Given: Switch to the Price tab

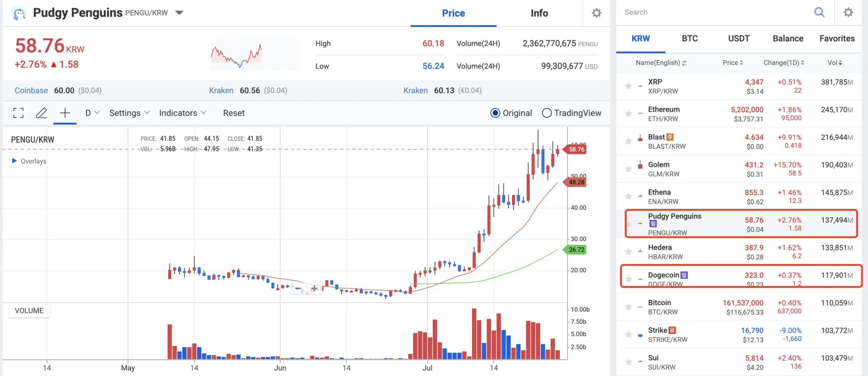Looking at the screenshot, I should [453, 13].
